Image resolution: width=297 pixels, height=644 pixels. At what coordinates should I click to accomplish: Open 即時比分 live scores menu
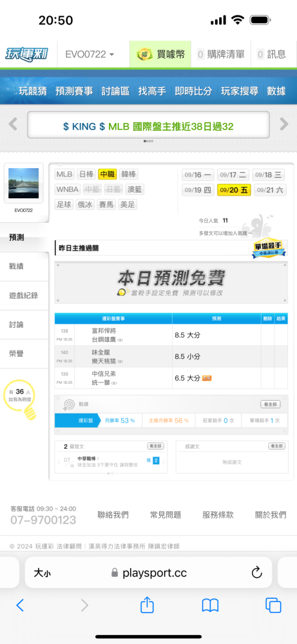click(193, 91)
